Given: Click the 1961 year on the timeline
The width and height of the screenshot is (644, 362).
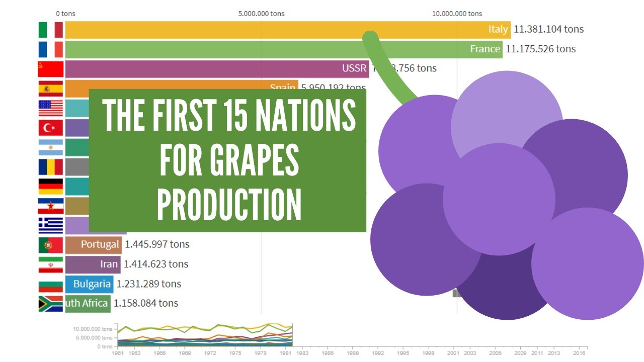Looking at the screenshot, I should coord(118,353).
